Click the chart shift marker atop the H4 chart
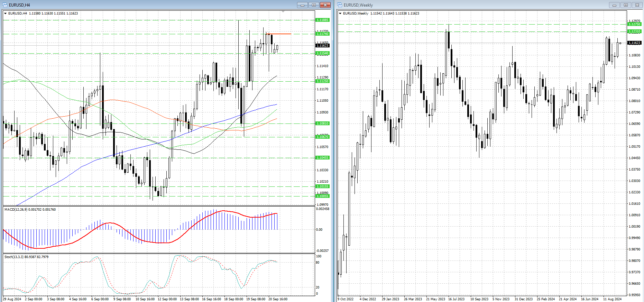 coord(283,12)
